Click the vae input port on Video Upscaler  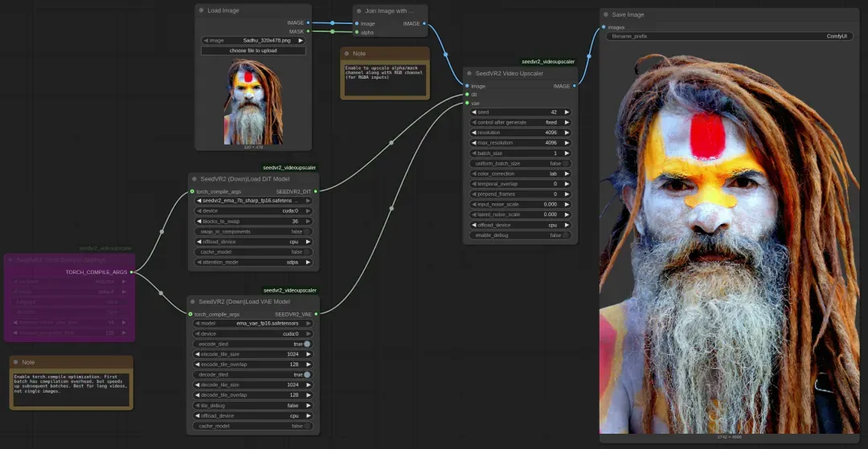(466, 103)
